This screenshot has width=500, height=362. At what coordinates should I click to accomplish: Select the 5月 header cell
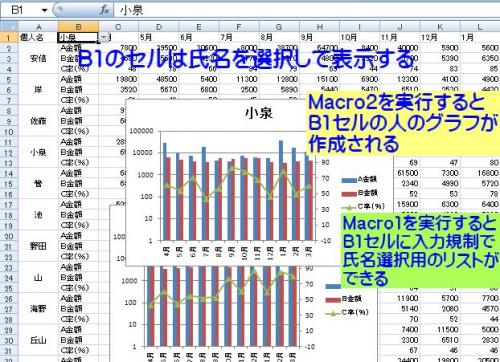159,37
